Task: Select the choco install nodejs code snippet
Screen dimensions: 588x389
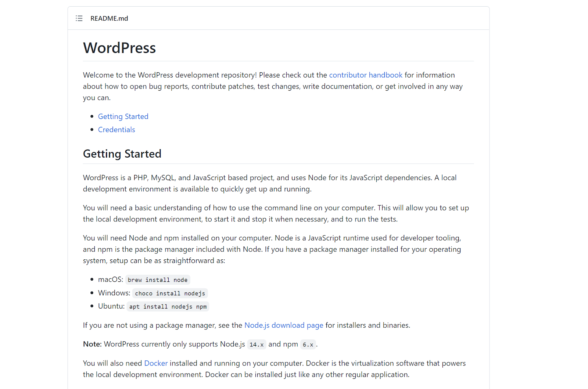Action: click(170, 293)
